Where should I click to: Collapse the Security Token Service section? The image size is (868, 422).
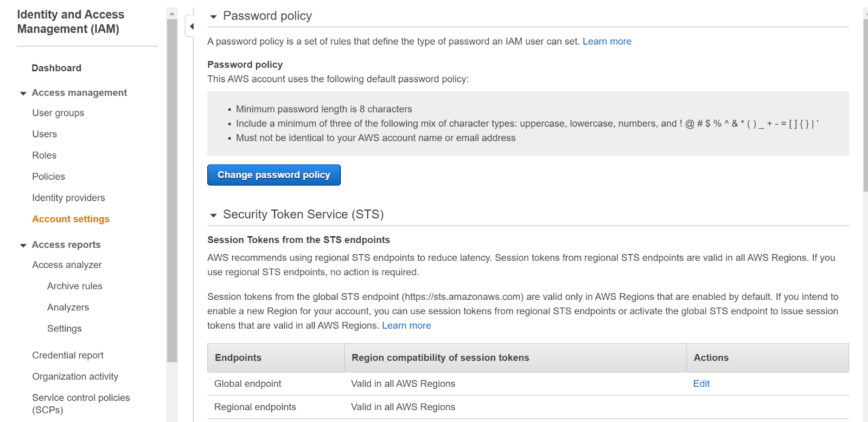pos(213,215)
